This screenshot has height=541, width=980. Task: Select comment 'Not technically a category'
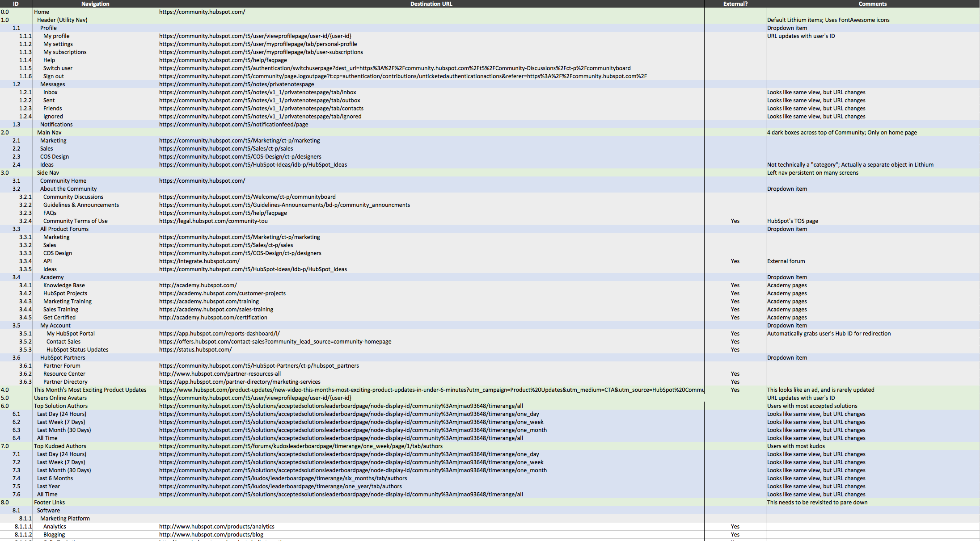click(x=850, y=165)
